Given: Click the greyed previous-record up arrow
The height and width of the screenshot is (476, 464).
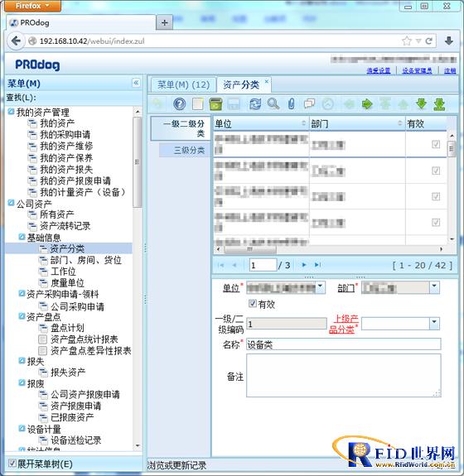Looking at the screenshot, I should pos(403,104).
